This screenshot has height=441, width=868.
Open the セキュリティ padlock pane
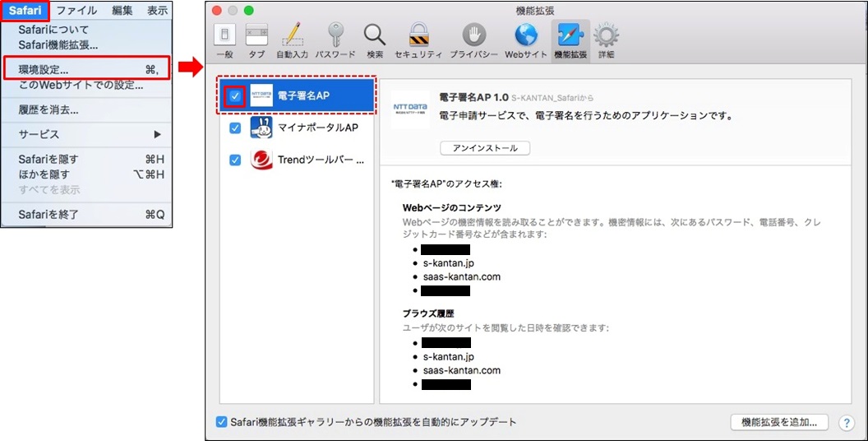(x=418, y=40)
